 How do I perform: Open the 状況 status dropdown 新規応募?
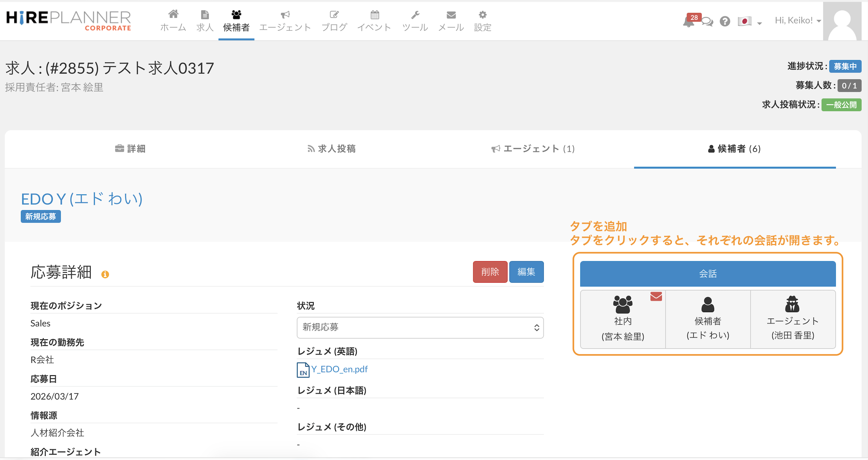[420, 327]
